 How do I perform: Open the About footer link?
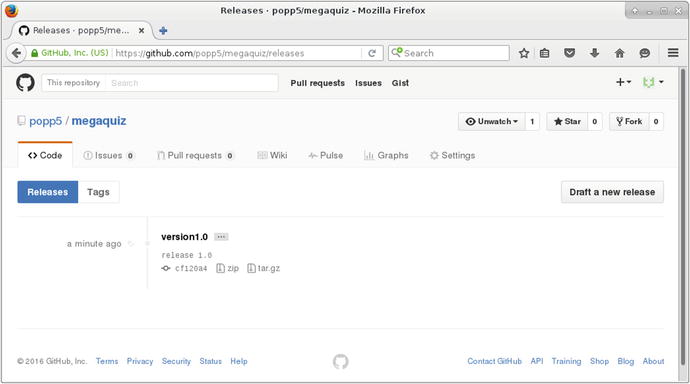(x=653, y=361)
